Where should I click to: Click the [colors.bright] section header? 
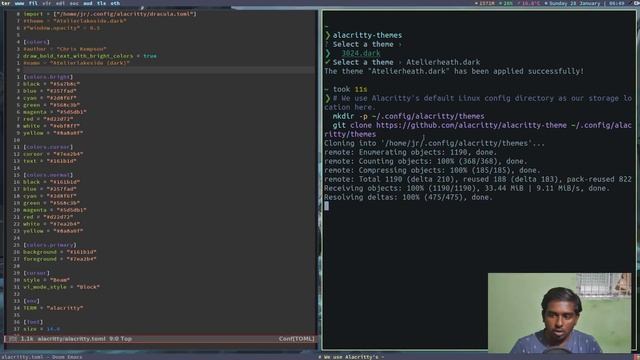(48, 77)
